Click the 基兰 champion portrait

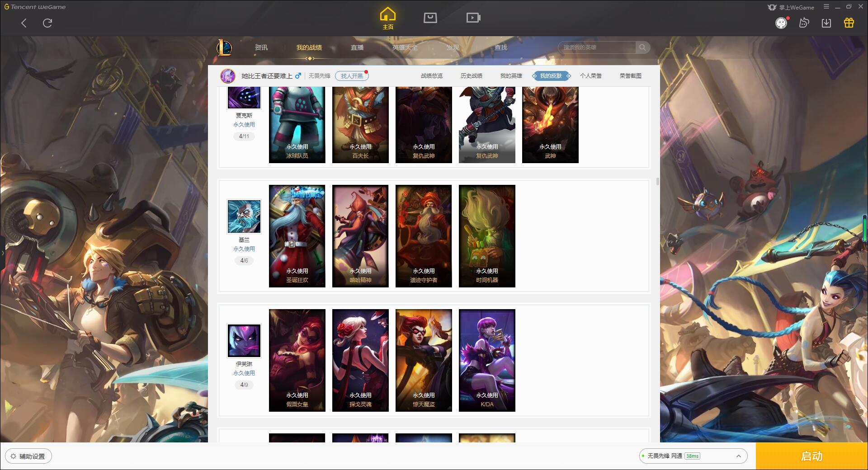coord(244,216)
